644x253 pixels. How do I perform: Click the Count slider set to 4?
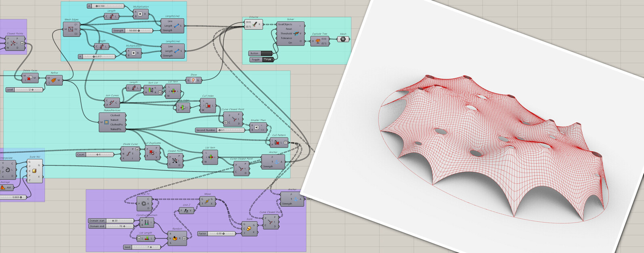pos(95,155)
